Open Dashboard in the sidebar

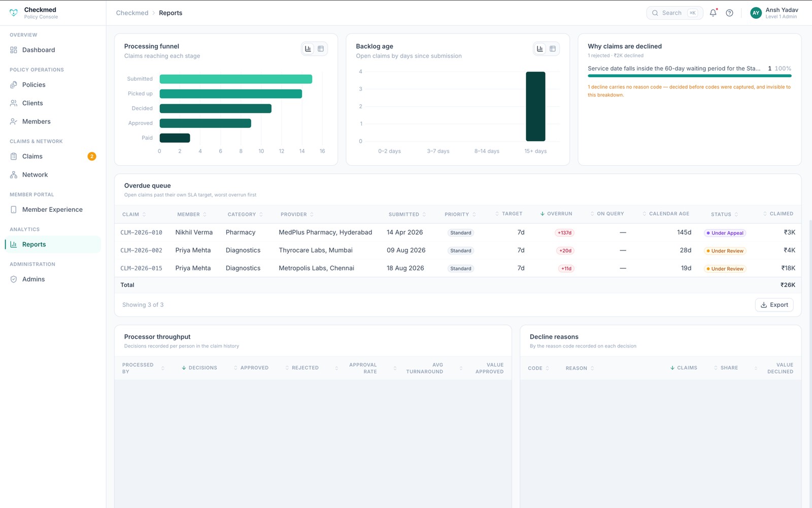coord(53,50)
